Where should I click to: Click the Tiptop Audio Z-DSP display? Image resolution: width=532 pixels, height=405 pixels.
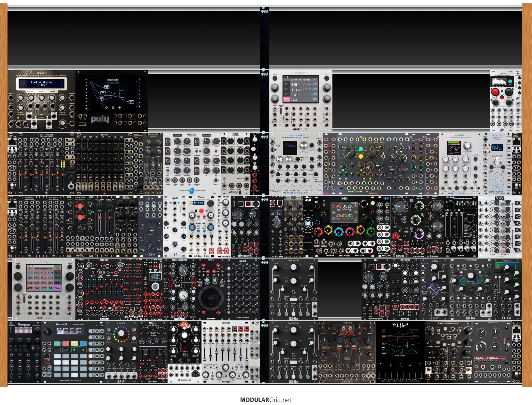[41, 84]
